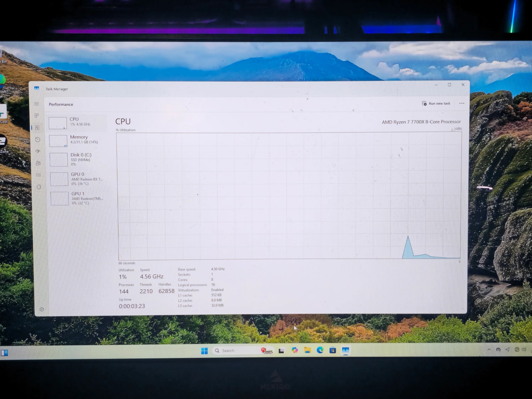Open Copilot from taskbar
The height and width of the screenshot is (399, 532).
pyautogui.click(x=295, y=350)
